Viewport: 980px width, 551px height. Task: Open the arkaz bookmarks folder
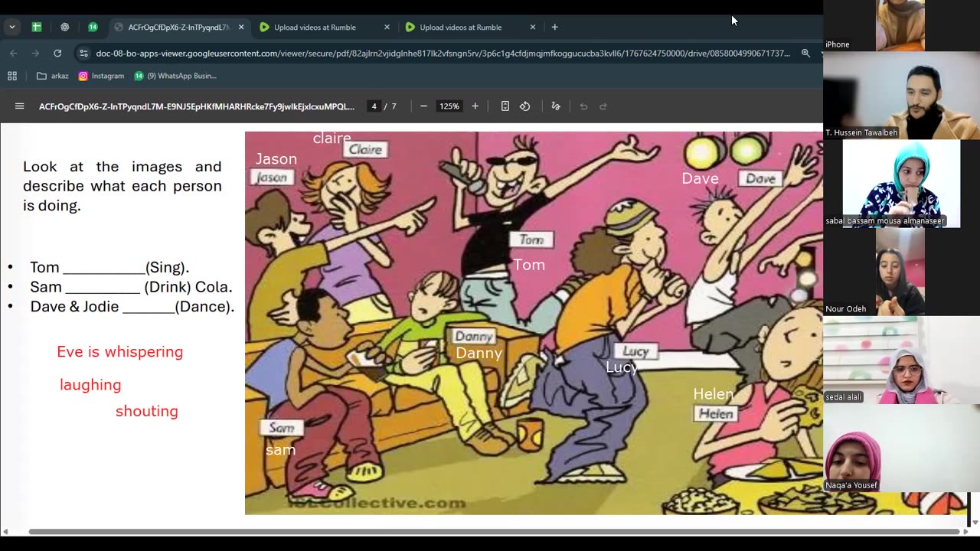coord(53,76)
